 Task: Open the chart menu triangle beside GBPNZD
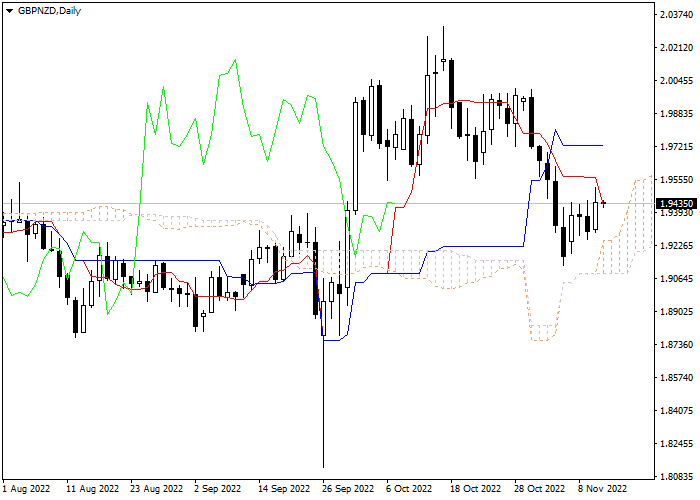10,11
